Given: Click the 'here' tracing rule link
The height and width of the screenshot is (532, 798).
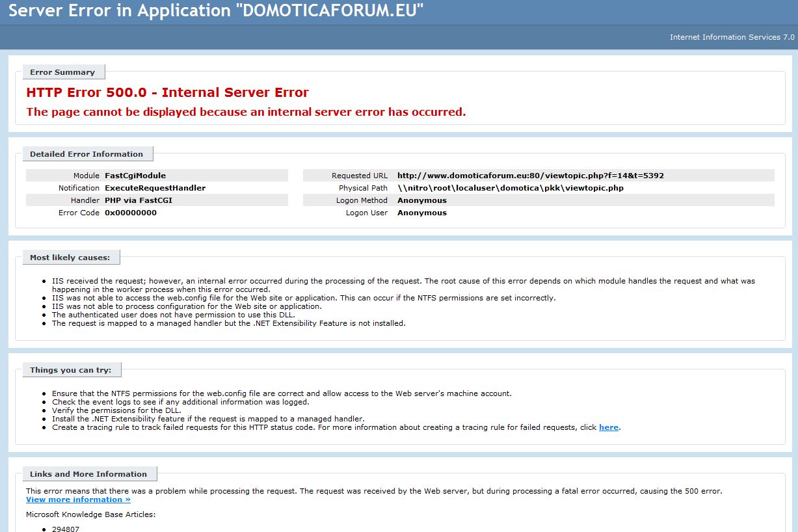Looking at the screenshot, I should (609, 427).
